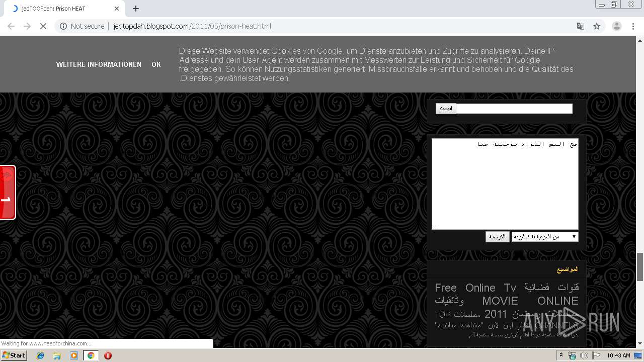
Task: Stop loading the page
Action: click(x=43, y=26)
